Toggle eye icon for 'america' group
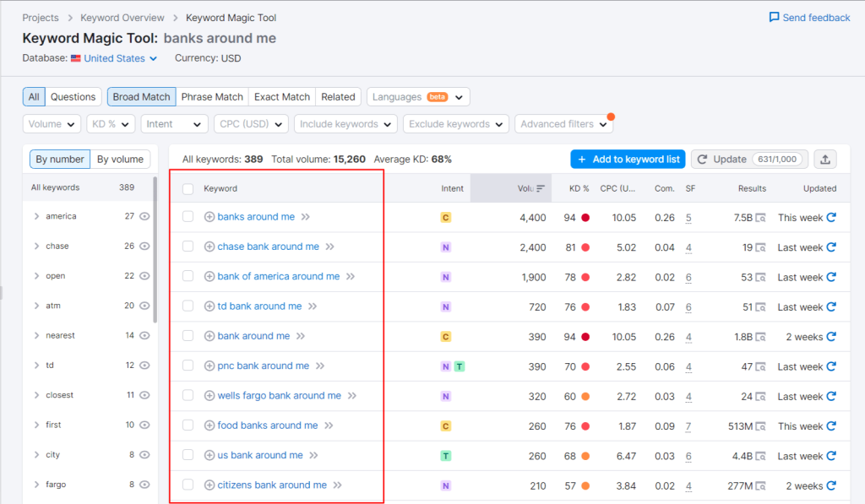The width and height of the screenshot is (865, 504). (144, 216)
